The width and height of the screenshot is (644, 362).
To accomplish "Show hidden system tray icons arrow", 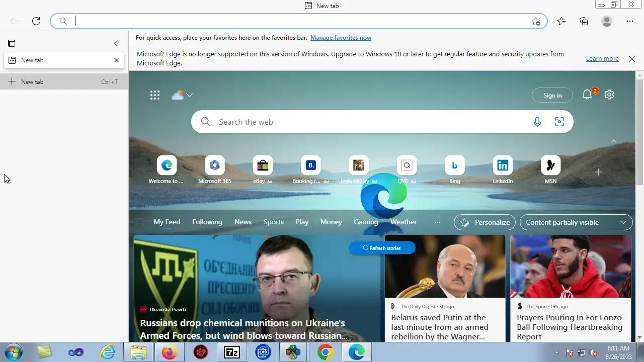I will point(556,352).
